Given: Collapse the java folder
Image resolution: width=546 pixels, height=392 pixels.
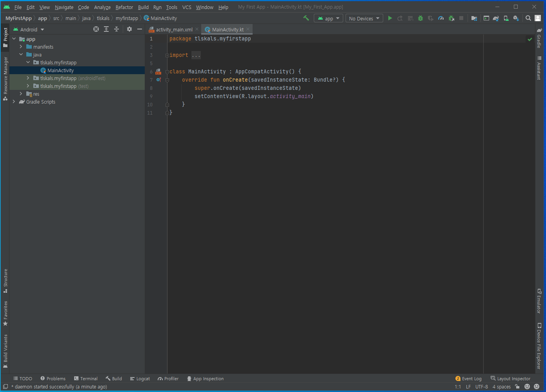Looking at the screenshot, I should [21, 55].
